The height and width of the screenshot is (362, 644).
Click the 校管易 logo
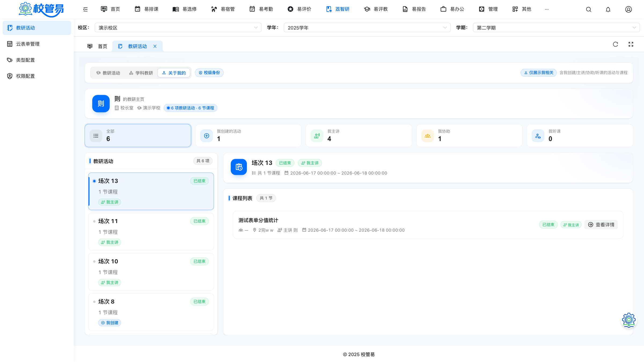(x=41, y=9)
